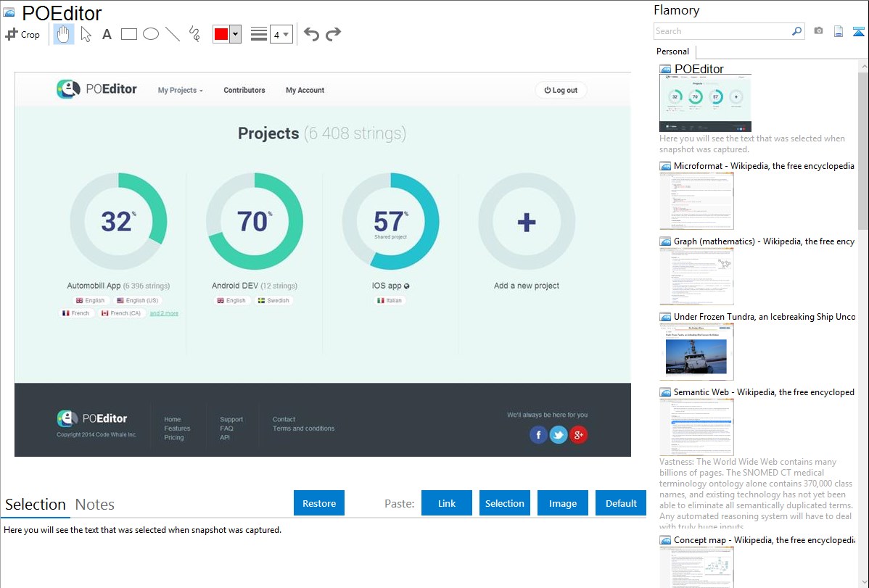Viewport: 869px width, 588px height.
Task: Click the Paste Image button
Action: [563, 503]
